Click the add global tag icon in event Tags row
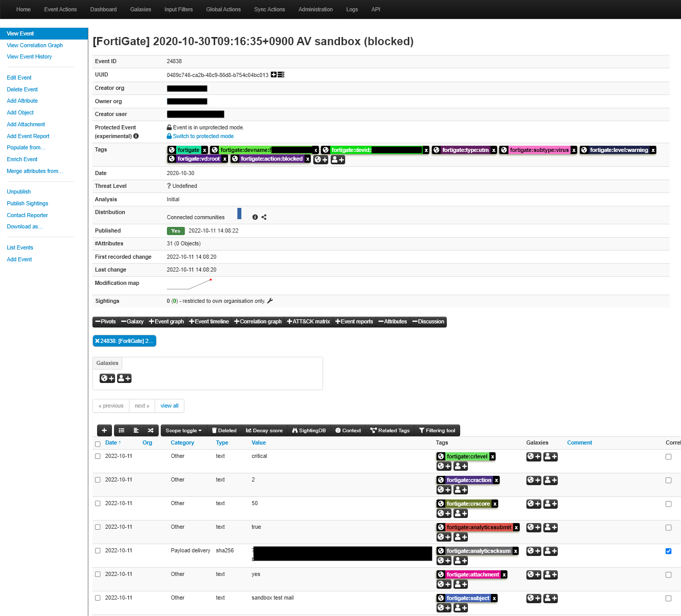 point(321,160)
